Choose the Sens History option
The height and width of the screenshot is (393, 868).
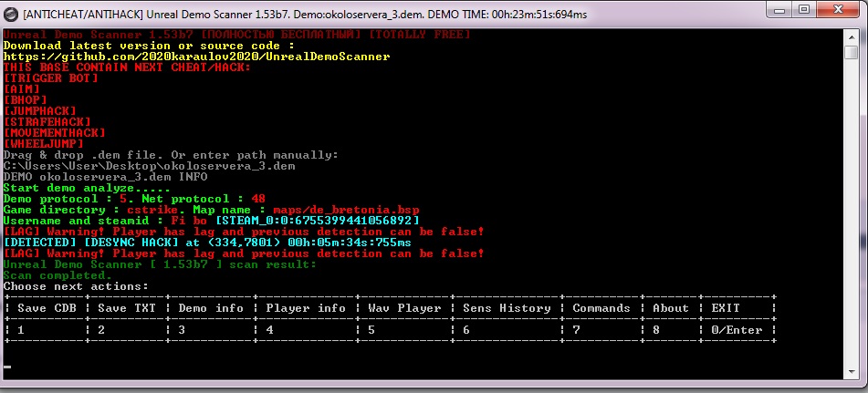(507, 308)
